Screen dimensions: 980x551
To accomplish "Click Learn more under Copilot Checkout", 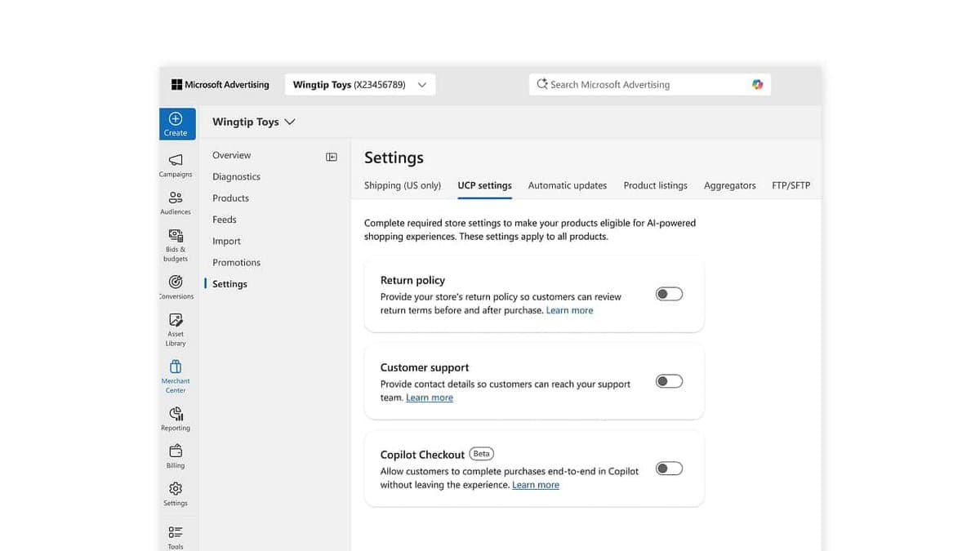I will click(536, 484).
